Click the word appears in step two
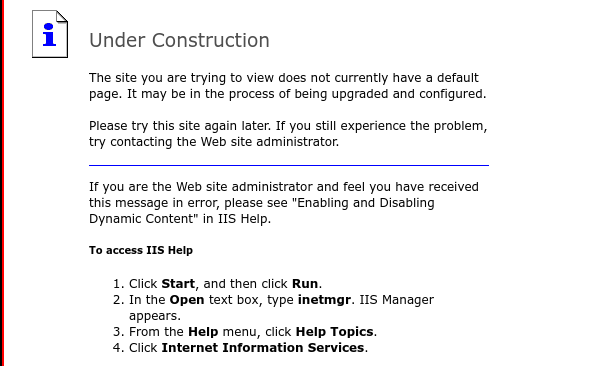 pos(155,316)
